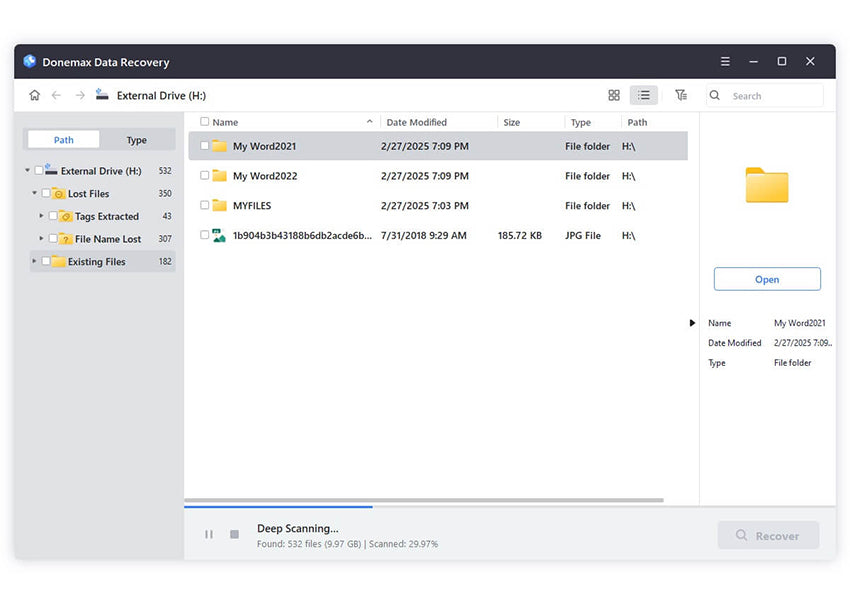Check the External Drive (H:) tree checkbox
The width and height of the screenshot is (850, 604).
coord(38,170)
